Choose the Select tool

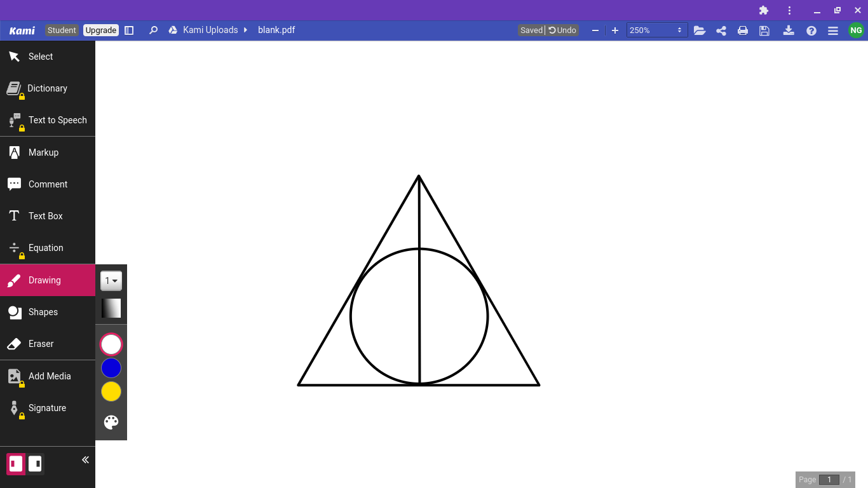(x=48, y=57)
